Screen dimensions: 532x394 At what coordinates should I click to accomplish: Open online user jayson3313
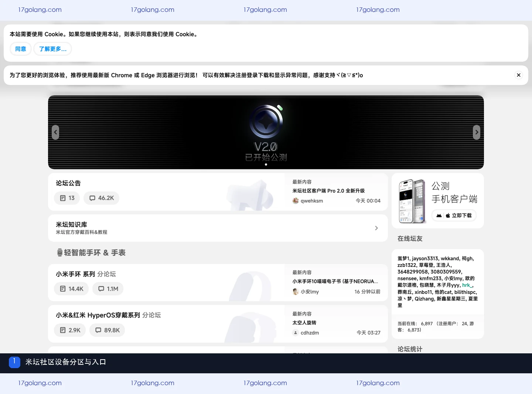pos(425,258)
